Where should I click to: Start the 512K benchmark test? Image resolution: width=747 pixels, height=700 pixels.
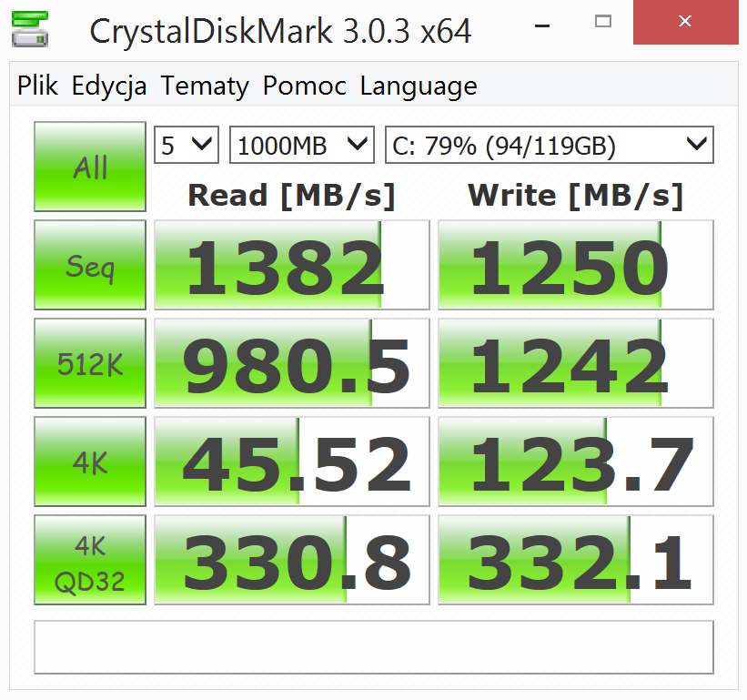coord(90,363)
